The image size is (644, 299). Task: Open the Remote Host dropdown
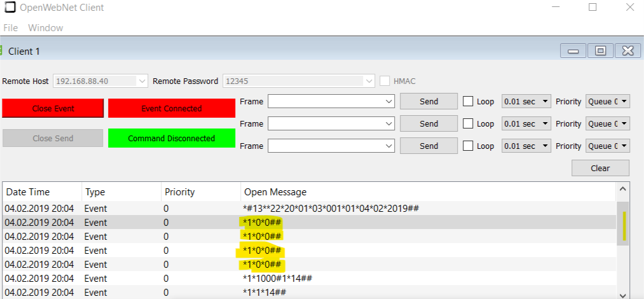(x=142, y=81)
